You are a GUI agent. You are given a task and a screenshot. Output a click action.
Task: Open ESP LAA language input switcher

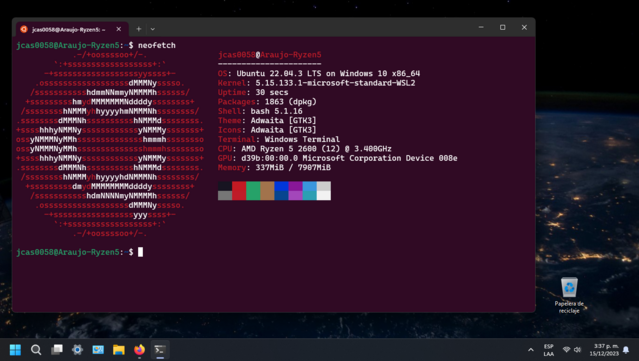click(x=549, y=350)
